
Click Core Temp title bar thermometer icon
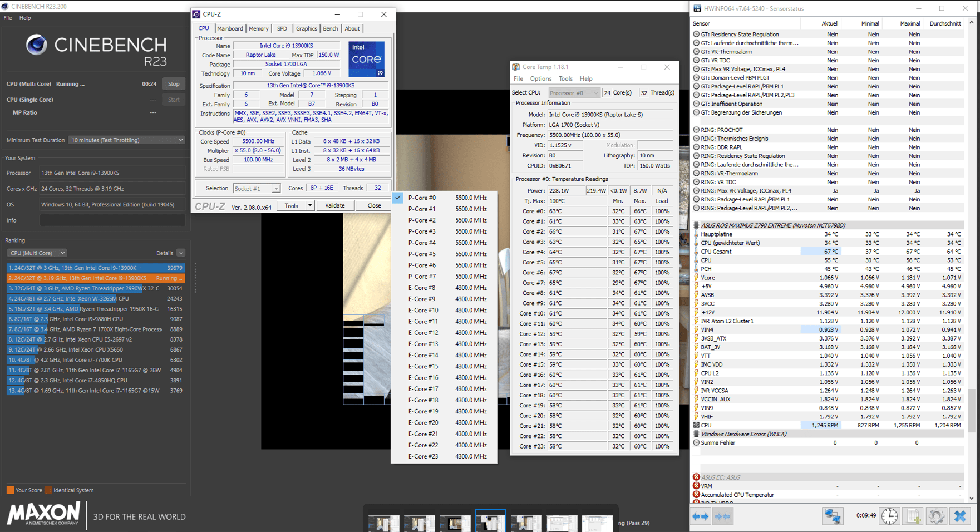[x=516, y=67]
